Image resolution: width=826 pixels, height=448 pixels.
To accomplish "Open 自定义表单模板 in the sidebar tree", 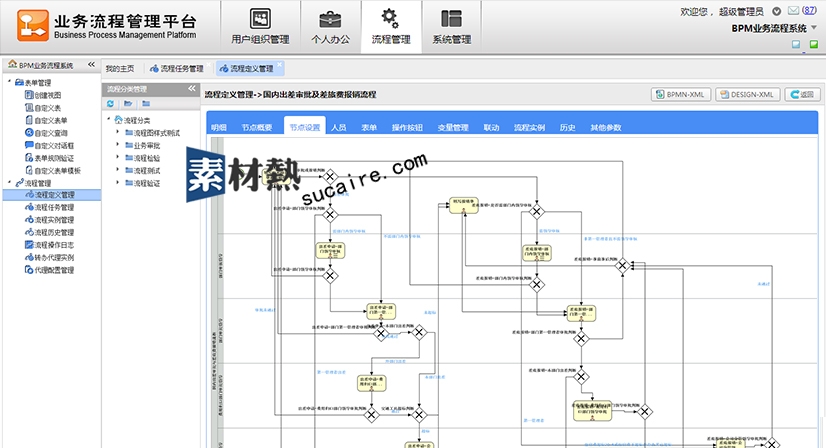I will 53,171.
